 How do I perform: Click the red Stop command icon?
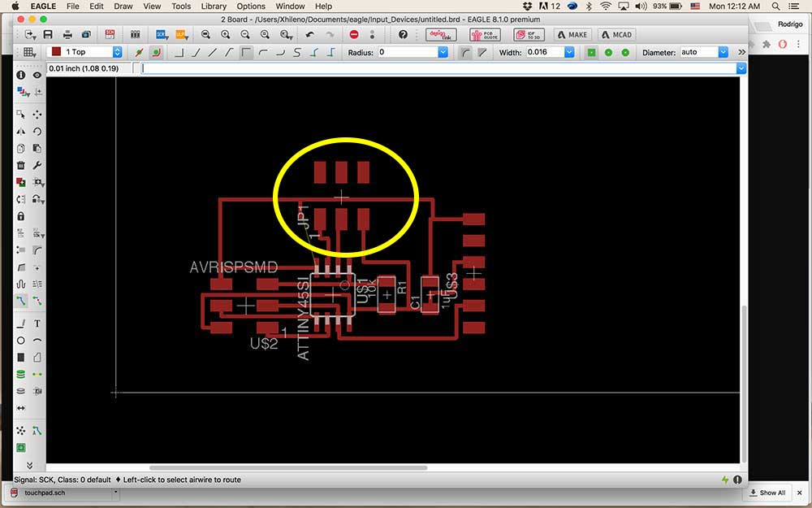tap(354, 35)
